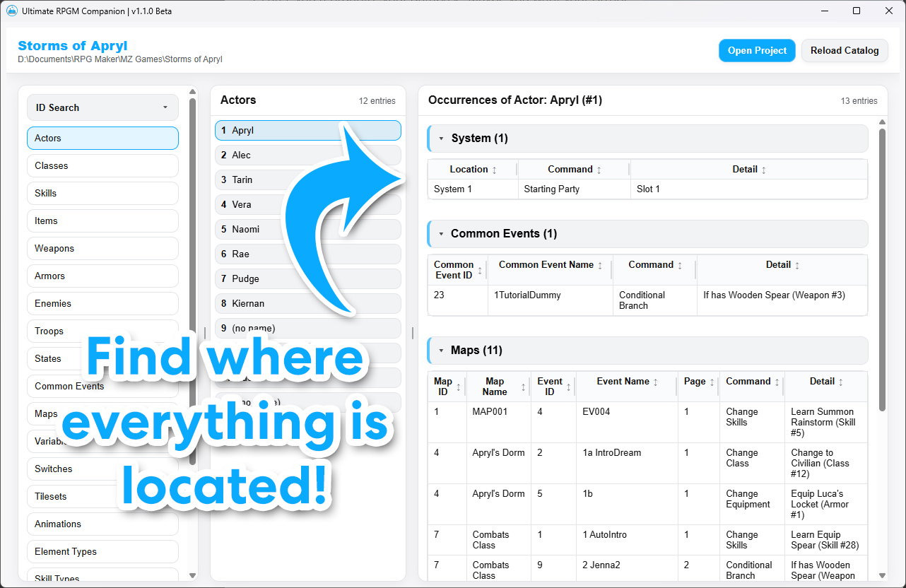The width and height of the screenshot is (906, 588).
Task: Pick actor 3 Tarin
Action: click(x=308, y=180)
